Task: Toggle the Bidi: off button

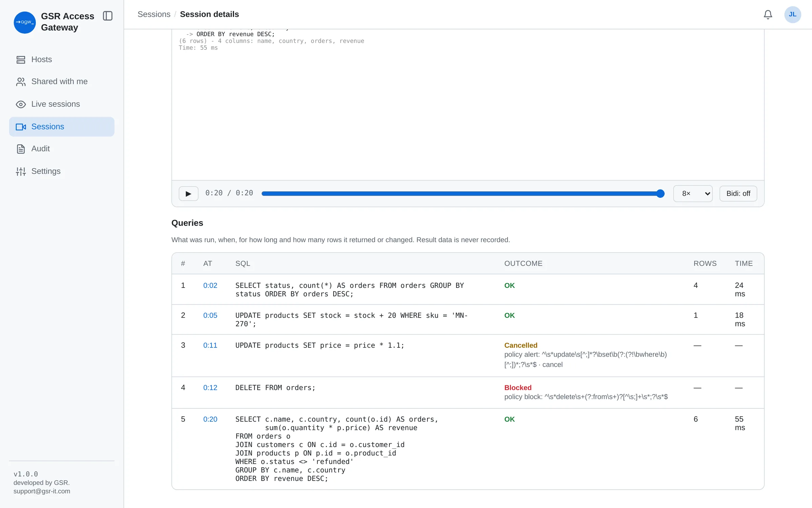Action: pyautogui.click(x=738, y=194)
